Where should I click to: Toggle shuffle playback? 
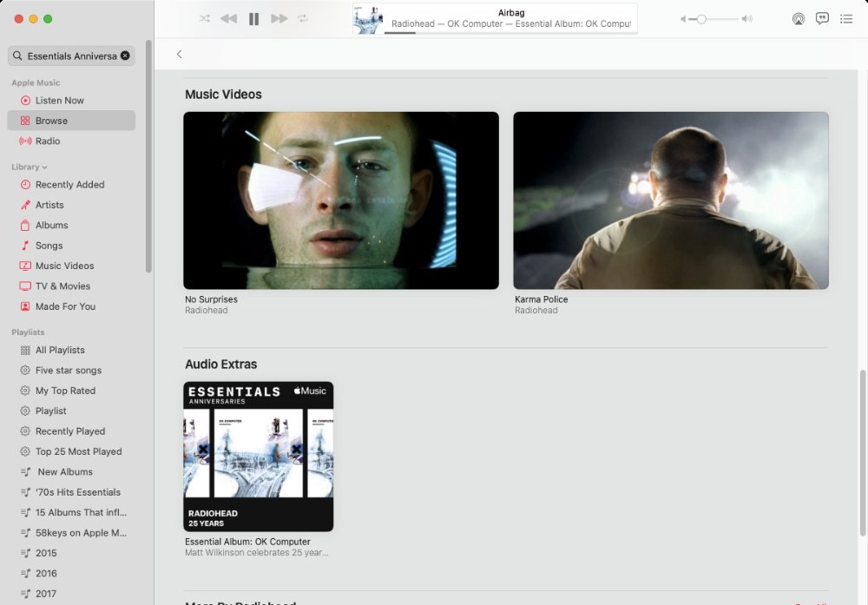[x=204, y=18]
